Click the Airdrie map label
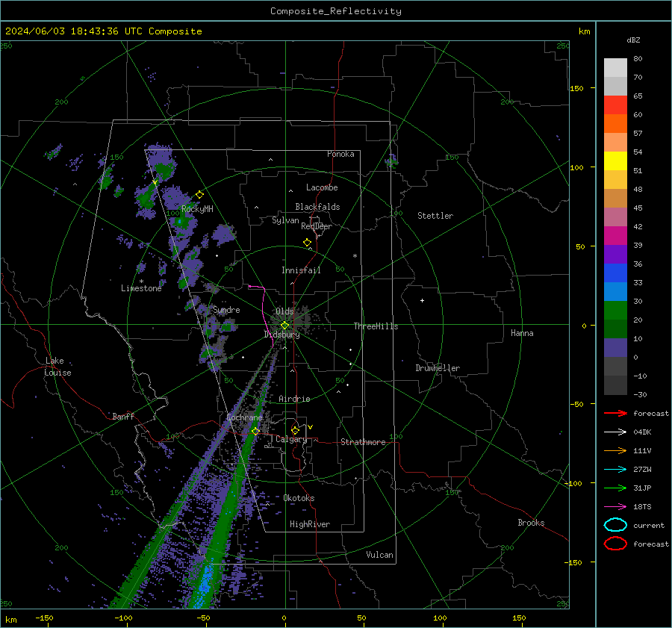Image resolution: width=672 pixels, height=628 pixels. [x=294, y=399]
